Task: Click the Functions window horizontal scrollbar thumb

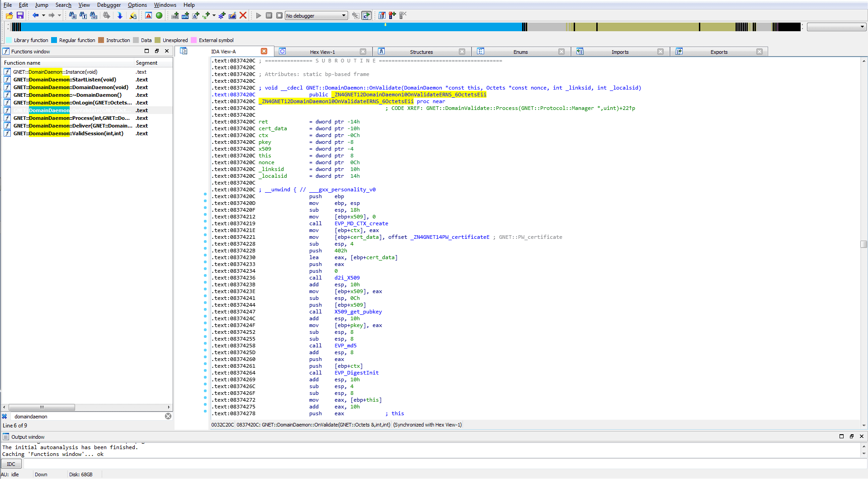Action: tap(42, 407)
